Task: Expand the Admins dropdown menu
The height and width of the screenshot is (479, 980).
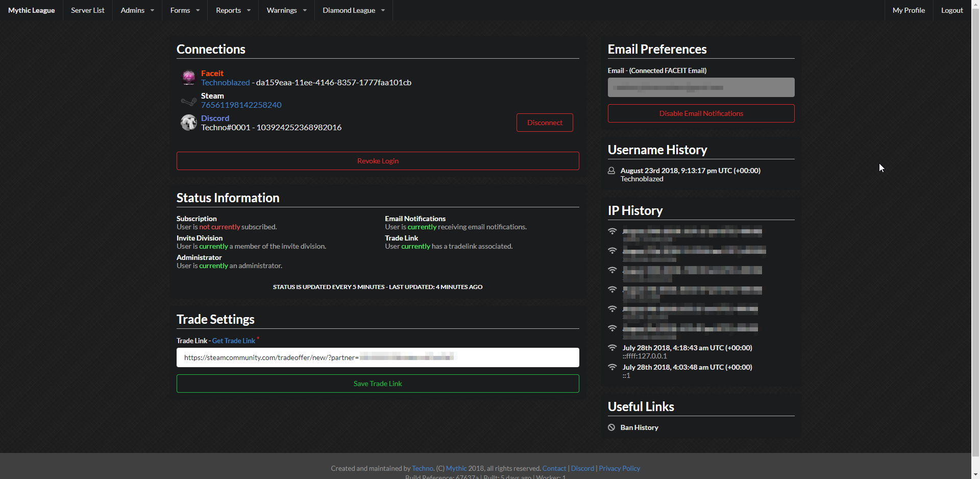Action: (x=137, y=10)
